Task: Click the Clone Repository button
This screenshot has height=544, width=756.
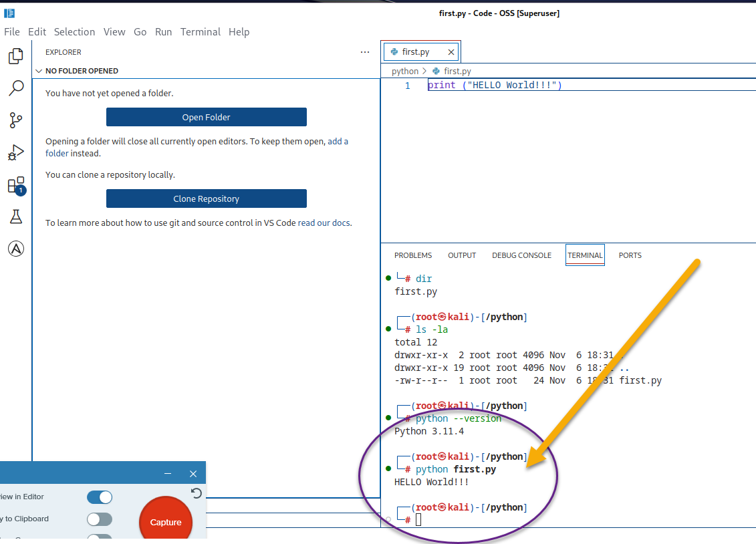Action: [207, 198]
